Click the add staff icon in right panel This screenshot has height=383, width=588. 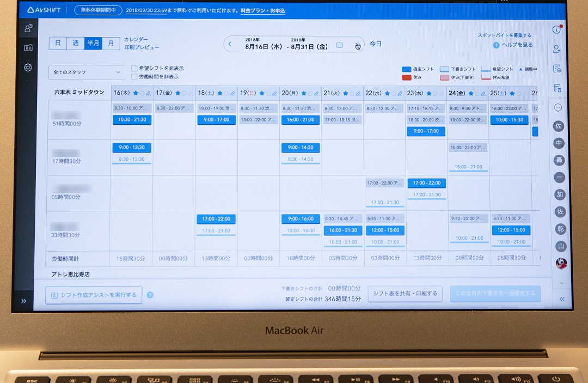click(557, 49)
